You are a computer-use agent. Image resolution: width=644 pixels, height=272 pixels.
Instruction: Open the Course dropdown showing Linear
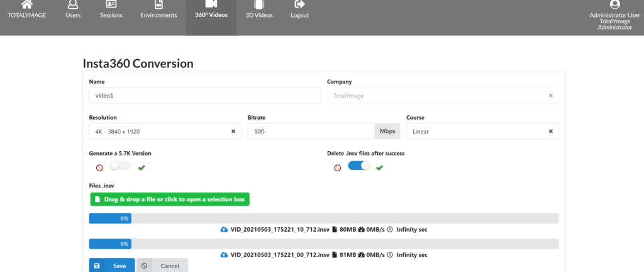482,132
